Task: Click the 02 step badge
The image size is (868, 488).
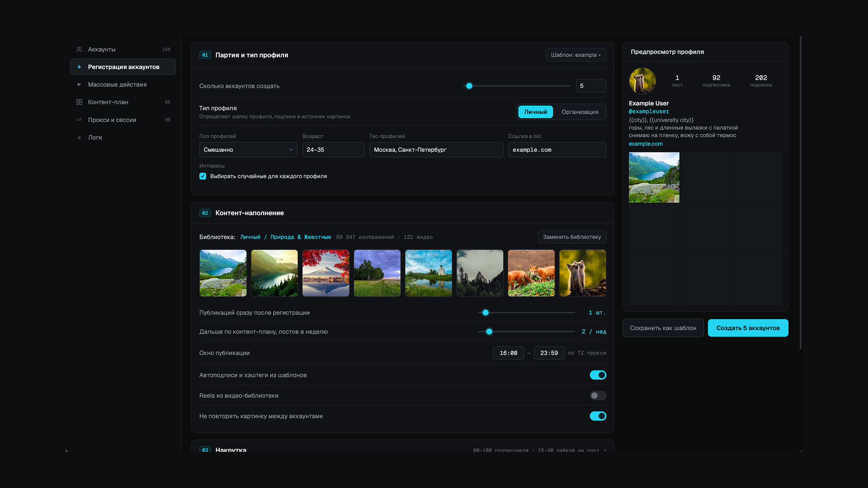Action: click(205, 213)
